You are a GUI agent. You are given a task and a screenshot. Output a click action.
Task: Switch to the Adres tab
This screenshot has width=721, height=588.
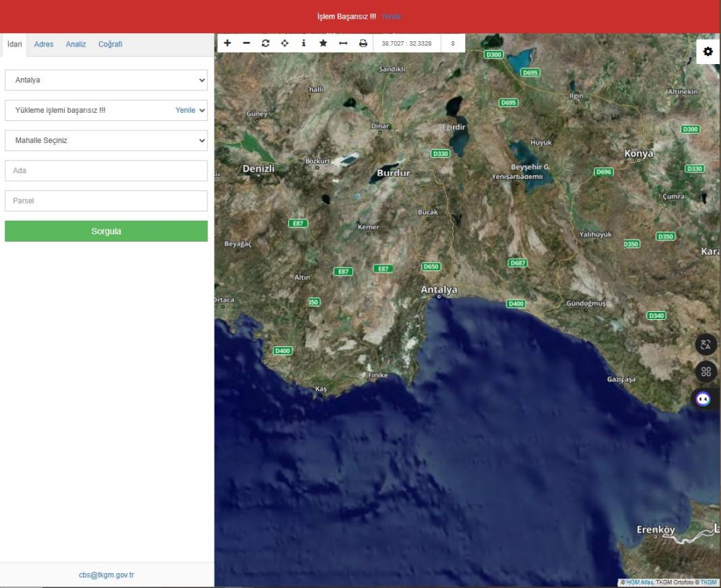point(44,45)
